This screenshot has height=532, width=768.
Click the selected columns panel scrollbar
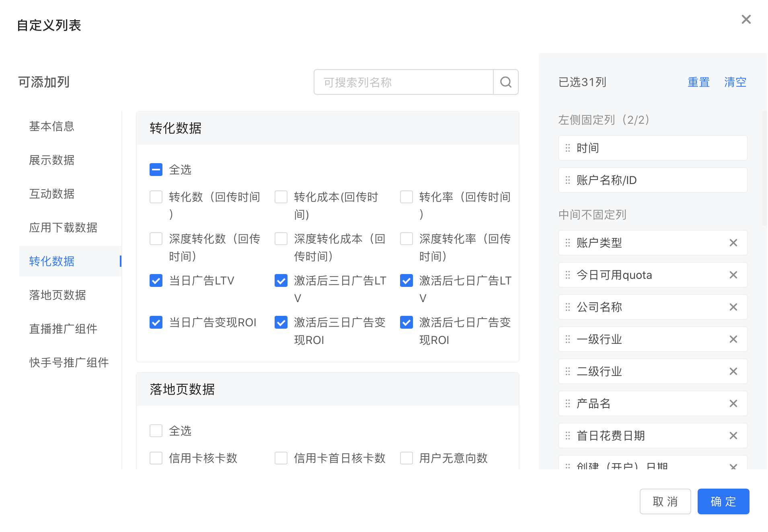(x=764, y=169)
